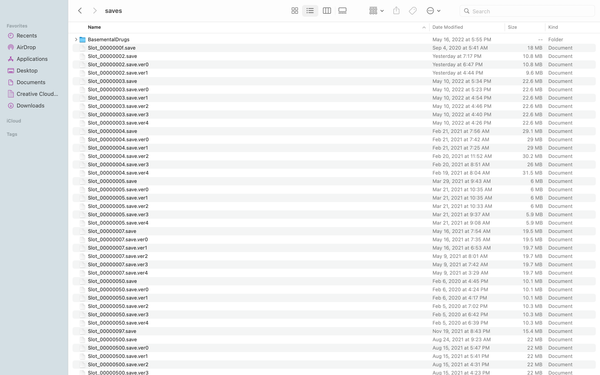
Task: Switch to list view
Action: point(310,11)
